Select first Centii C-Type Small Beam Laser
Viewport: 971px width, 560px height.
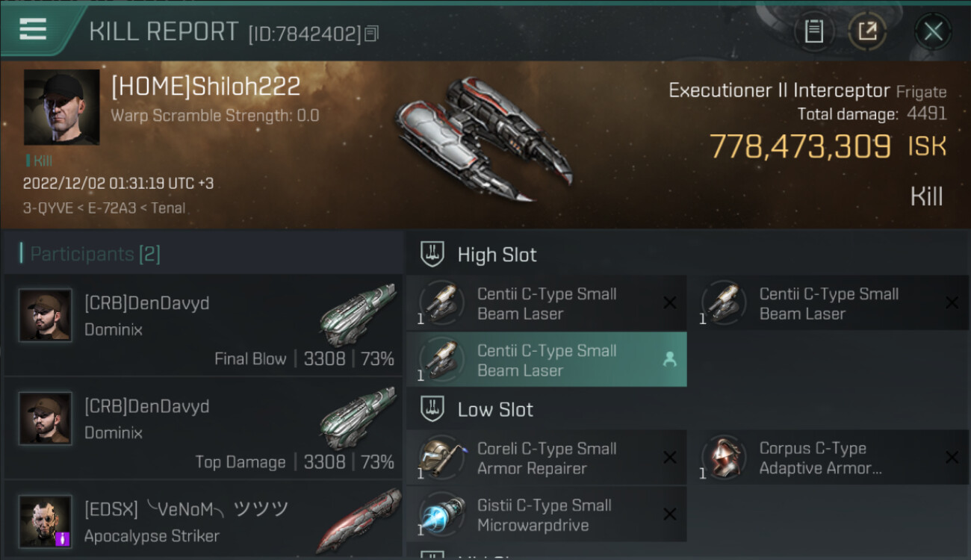tap(547, 303)
